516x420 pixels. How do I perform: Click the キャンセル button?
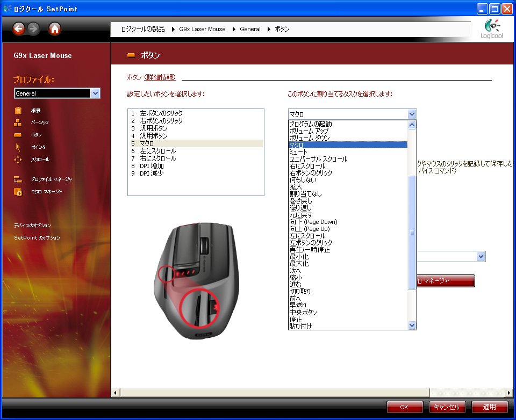click(447, 407)
